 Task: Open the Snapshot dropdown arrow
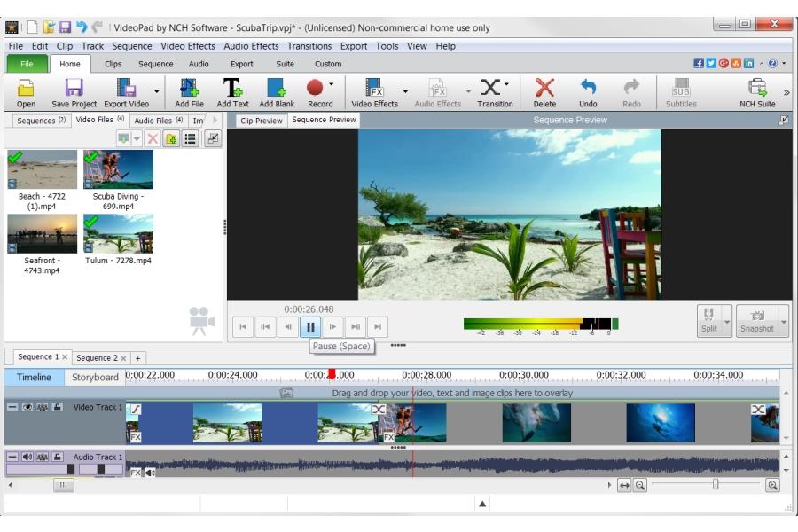pyautogui.click(x=782, y=321)
